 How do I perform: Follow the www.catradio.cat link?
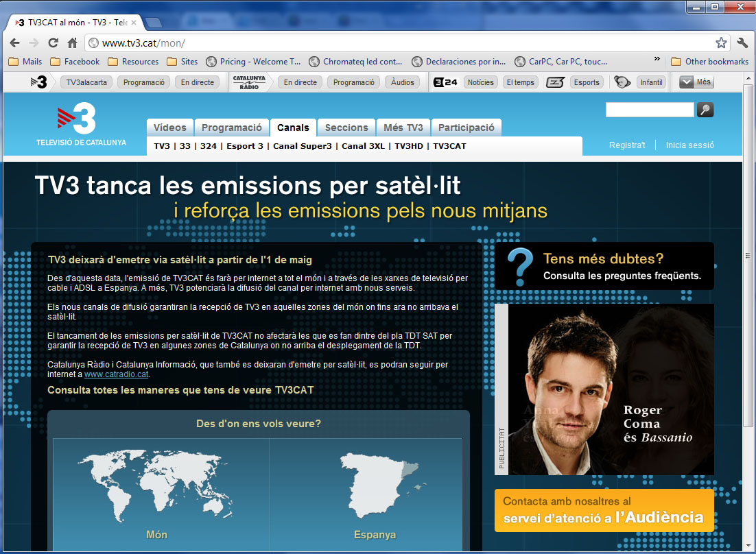[116, 374]
